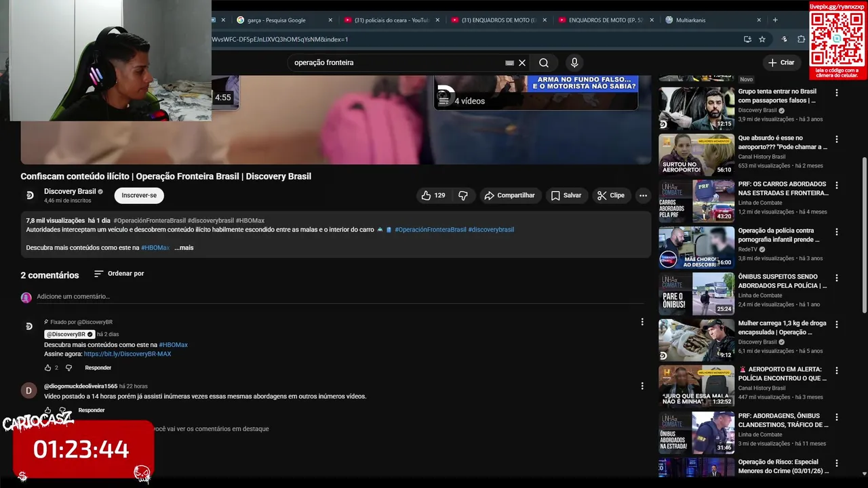The image size is (868, 488).
Task: Open the bit.ly/DiscoveryBR-MAX link
Action: [x=127, y=354]
